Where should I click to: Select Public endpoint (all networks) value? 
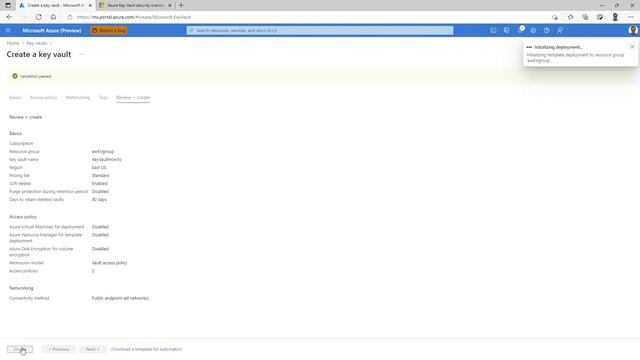[x=120, y=298]
